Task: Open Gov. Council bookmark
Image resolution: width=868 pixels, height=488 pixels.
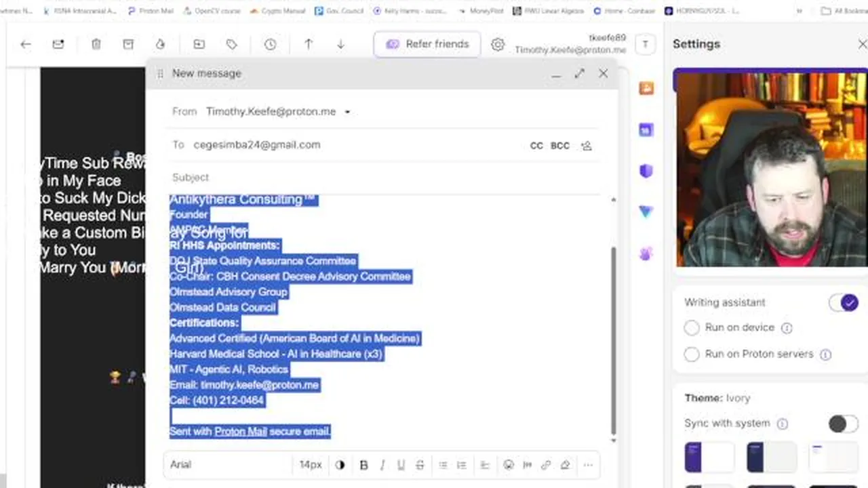Action: (340, 11)
